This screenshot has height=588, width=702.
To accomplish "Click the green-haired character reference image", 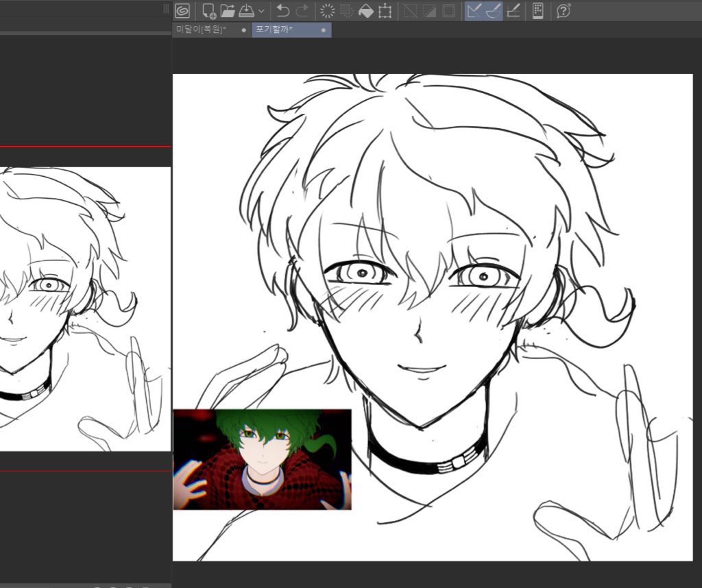I will (x=263, y=459).
